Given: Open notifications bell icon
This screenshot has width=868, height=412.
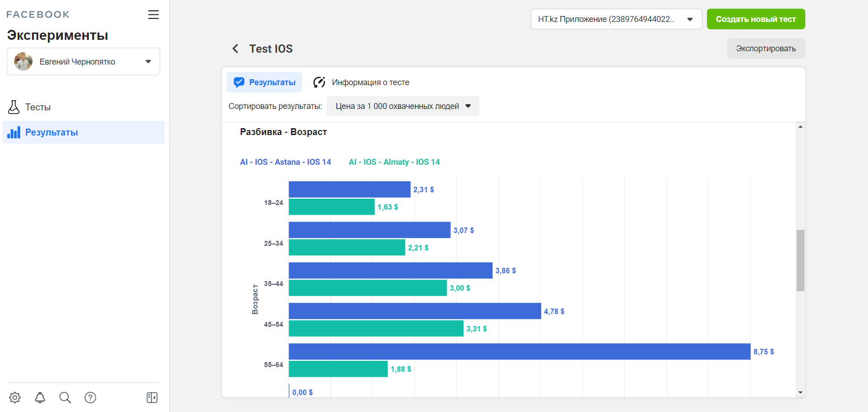Looking at the screenshot, I should point(40,397).
